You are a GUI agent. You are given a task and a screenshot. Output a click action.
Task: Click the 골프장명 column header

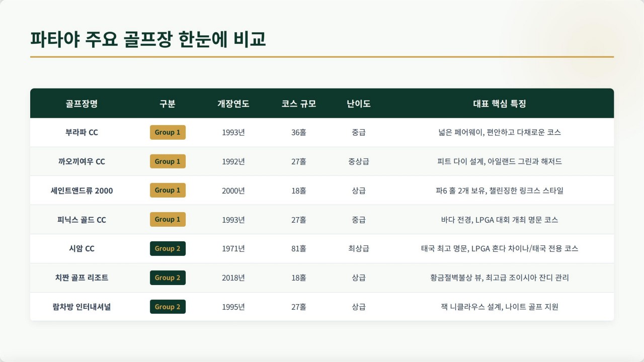click(x=82, y=104)
